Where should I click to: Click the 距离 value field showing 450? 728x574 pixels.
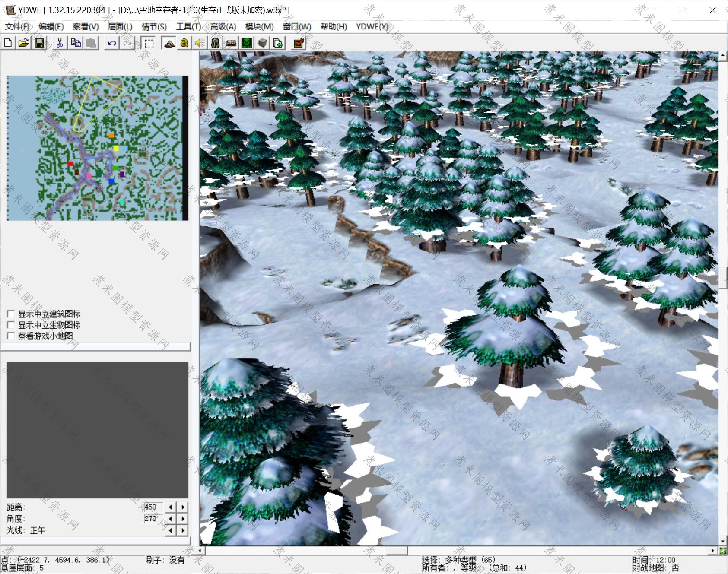153,507
